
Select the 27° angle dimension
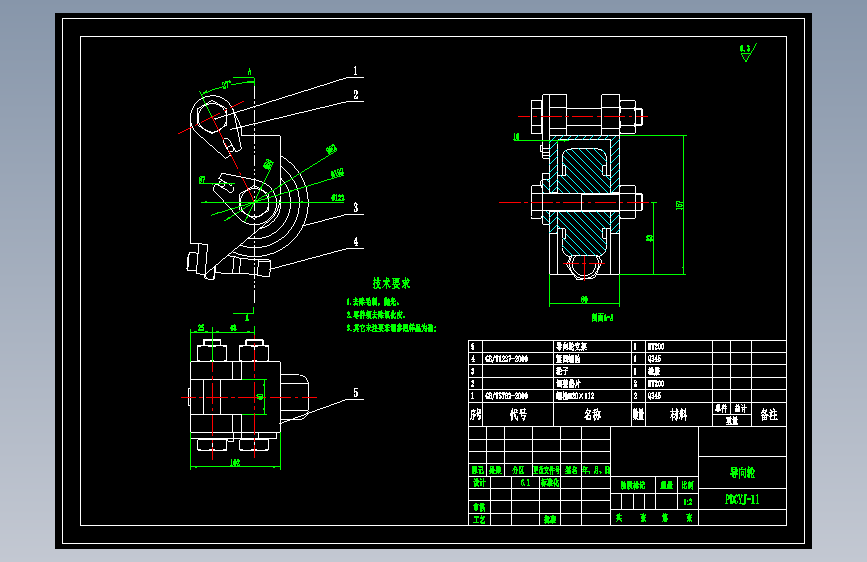tap(226, 85)
